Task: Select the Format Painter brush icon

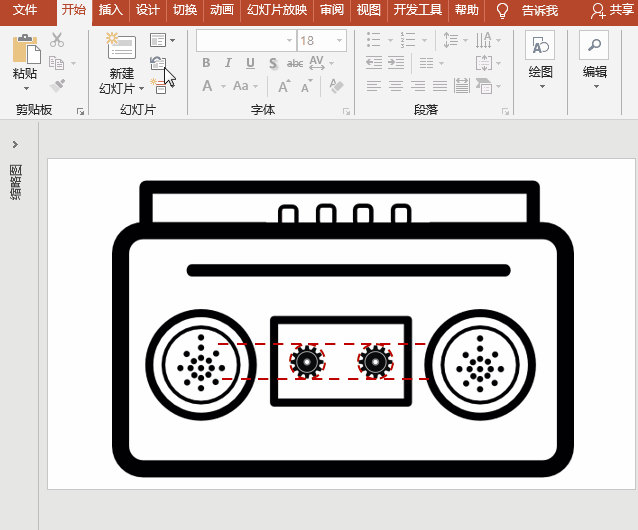Action: [57, 86]
